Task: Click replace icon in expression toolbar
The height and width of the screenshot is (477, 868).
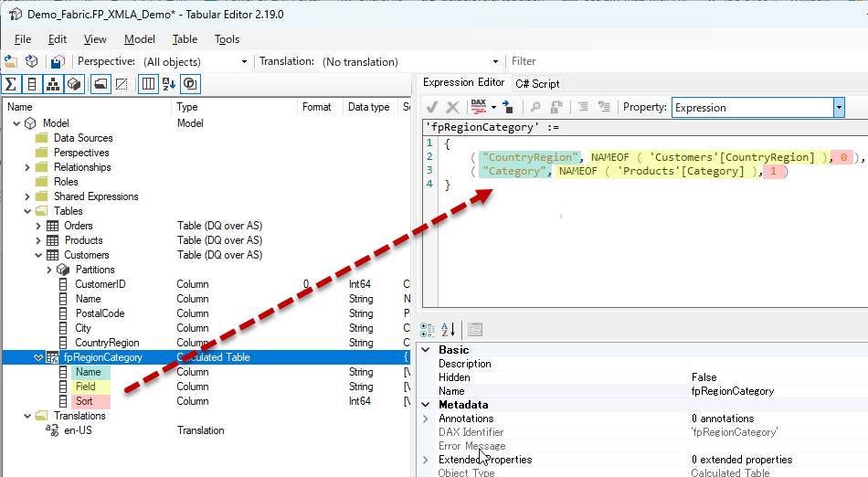Action: [556, 107]
